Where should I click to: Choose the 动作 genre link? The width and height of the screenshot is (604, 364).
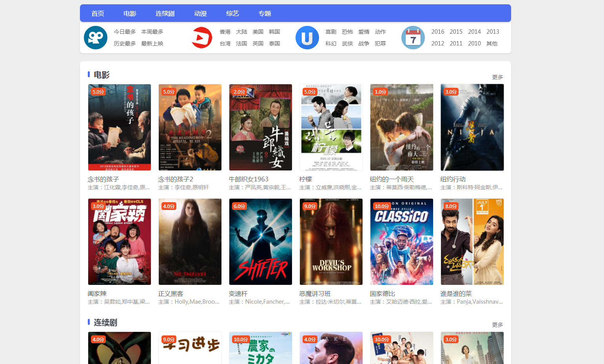click(380, 32)
